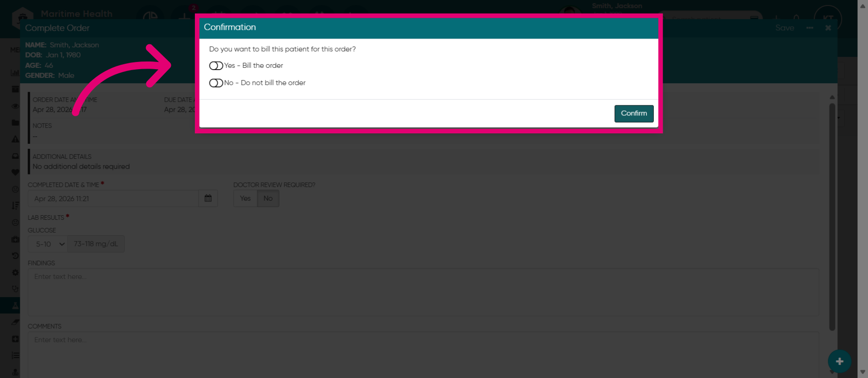Open the lab flask sidebar icon

[x=15, y=306]
